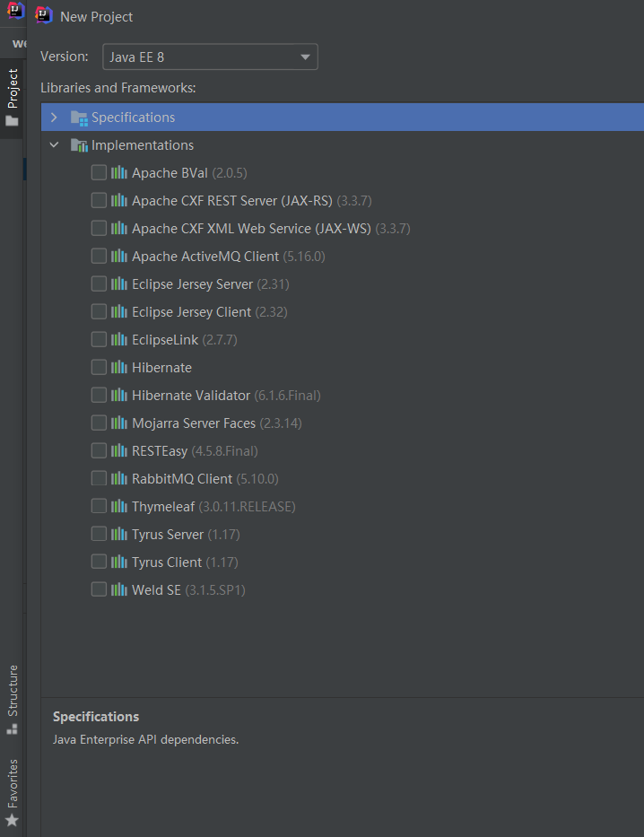Click the IntelliJ logo in New Project title
This screenshot has height=837, width=644.
44,15
